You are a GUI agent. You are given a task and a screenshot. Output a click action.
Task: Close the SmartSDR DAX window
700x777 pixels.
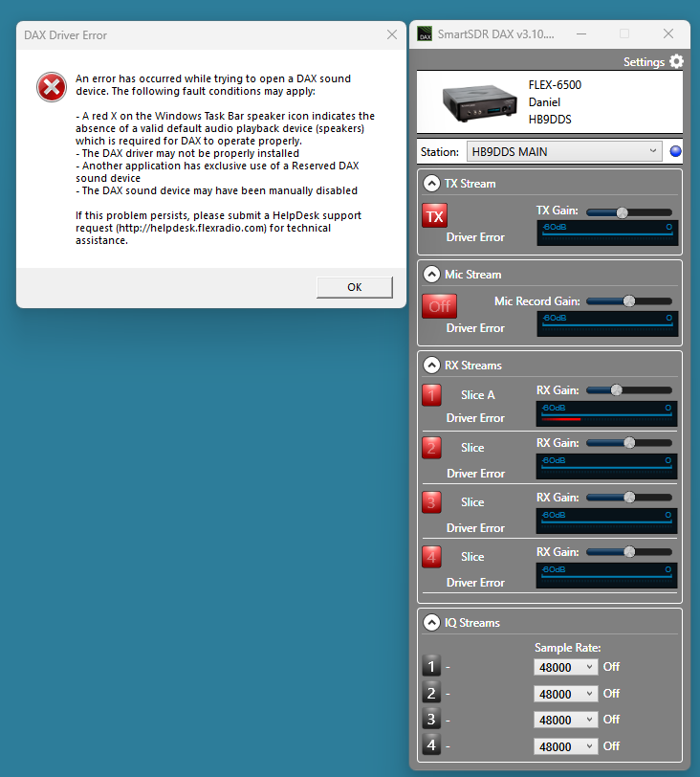[x=667, y=33]
